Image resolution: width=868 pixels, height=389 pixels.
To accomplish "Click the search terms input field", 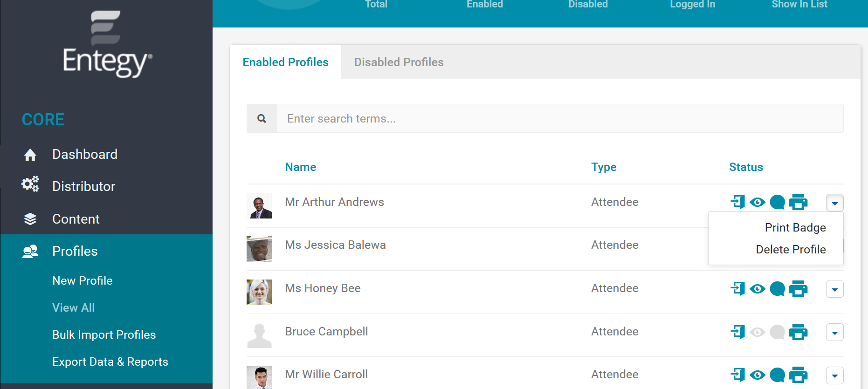I will click(x=560, y=118).
